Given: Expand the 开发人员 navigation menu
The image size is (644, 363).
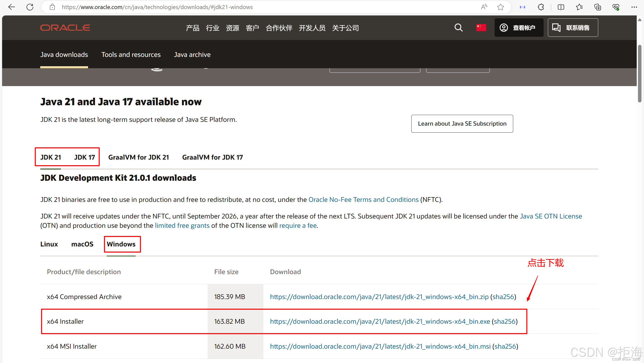Looking at the screenshot, I should point(312,28).
